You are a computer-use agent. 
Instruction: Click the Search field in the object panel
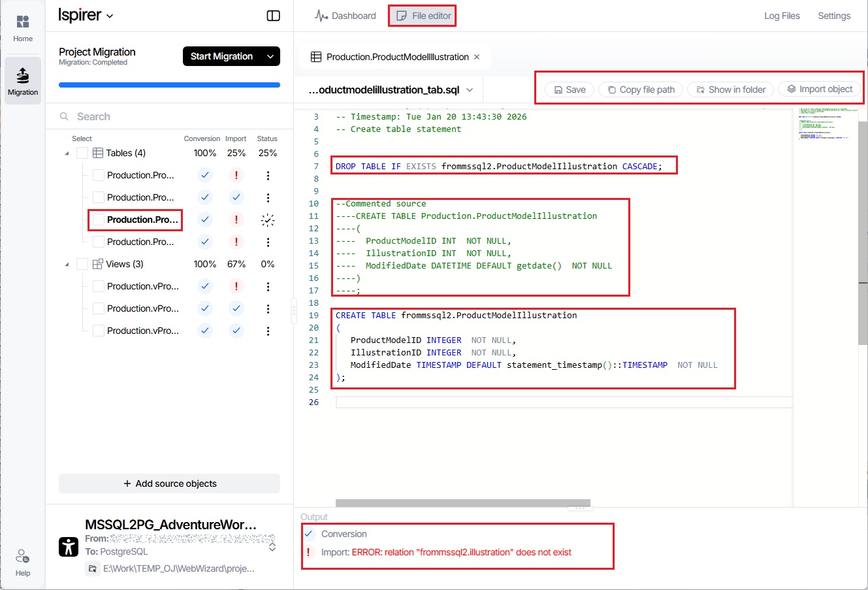pos(170,116)
